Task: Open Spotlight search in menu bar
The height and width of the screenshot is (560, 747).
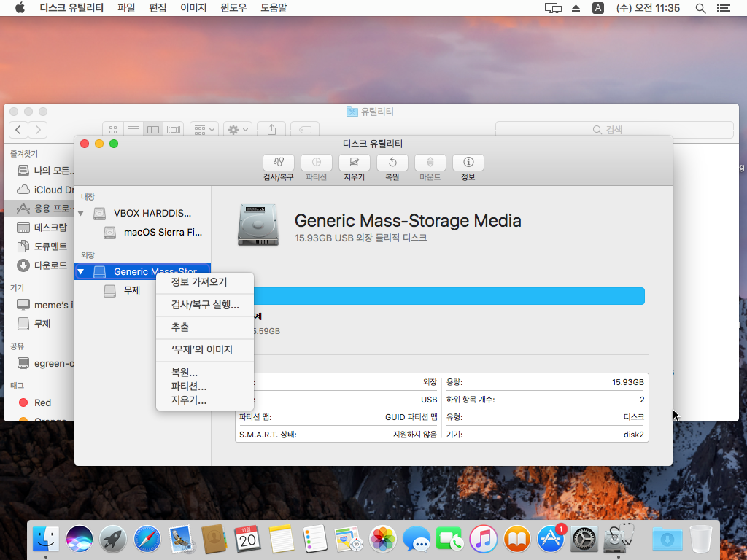Action: tap(700, 8)
